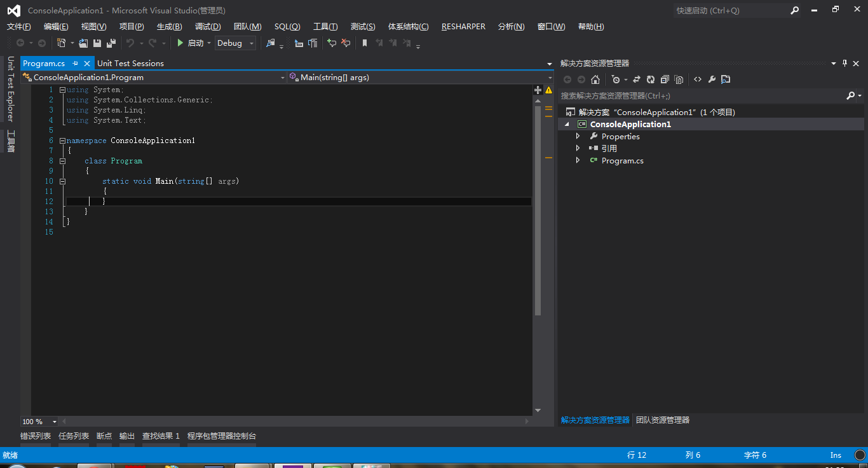Switch to 团队资源管理器 tab

pyautogui.click(x=663, y=420)
